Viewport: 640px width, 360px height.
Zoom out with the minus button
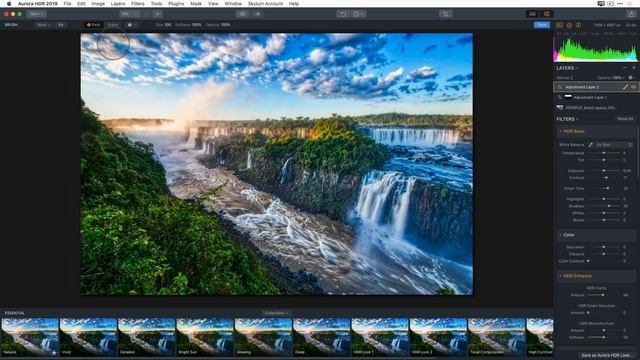coord(146,14)
